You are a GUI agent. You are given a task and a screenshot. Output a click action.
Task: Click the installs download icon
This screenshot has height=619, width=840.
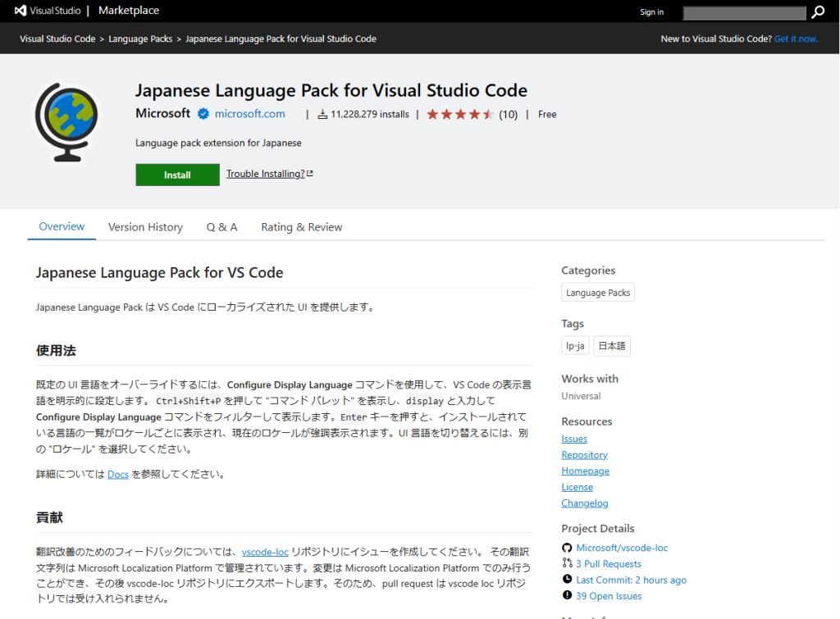322,114
